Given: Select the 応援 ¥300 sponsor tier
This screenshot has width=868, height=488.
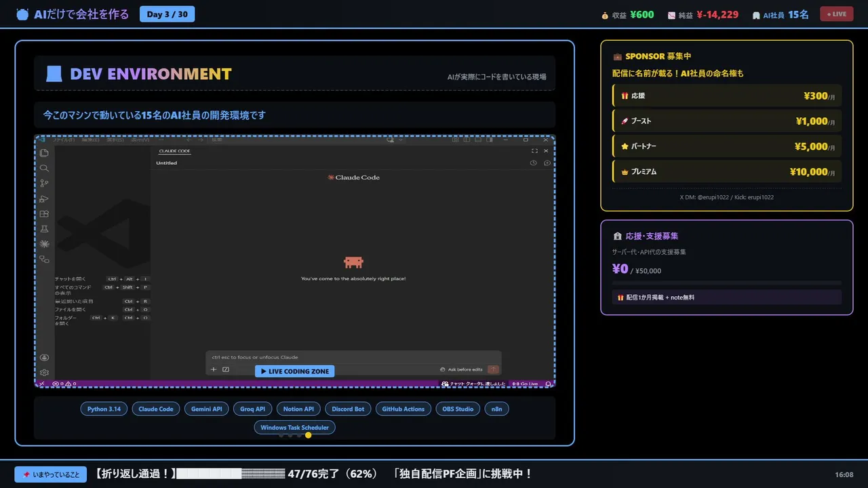Looking at the screenshot, I should [x=727, y=96].
